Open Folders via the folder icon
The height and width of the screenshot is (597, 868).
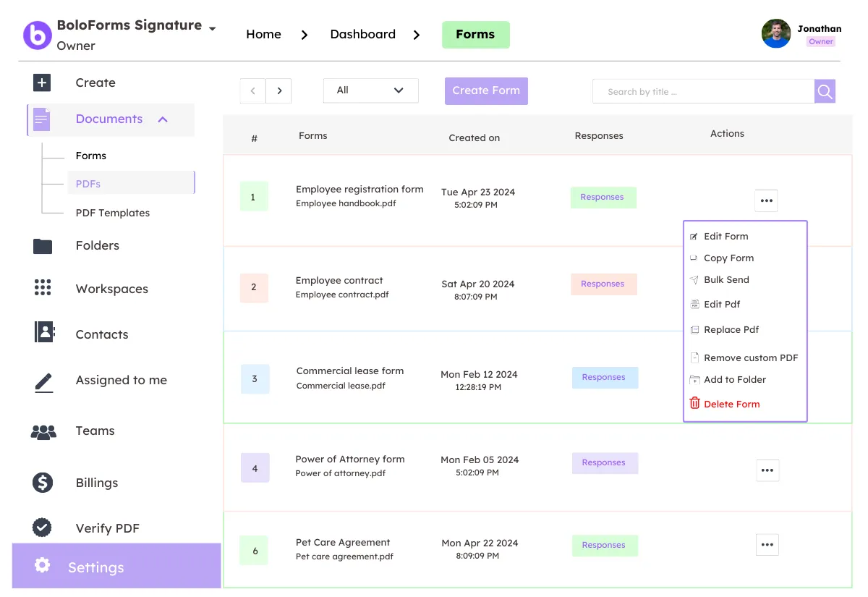43,246
